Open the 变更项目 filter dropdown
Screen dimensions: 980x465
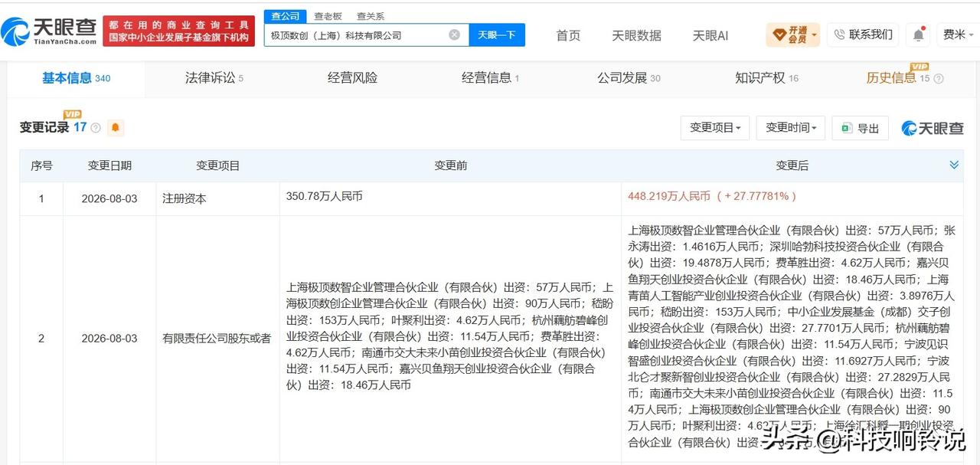click(715, 128)
